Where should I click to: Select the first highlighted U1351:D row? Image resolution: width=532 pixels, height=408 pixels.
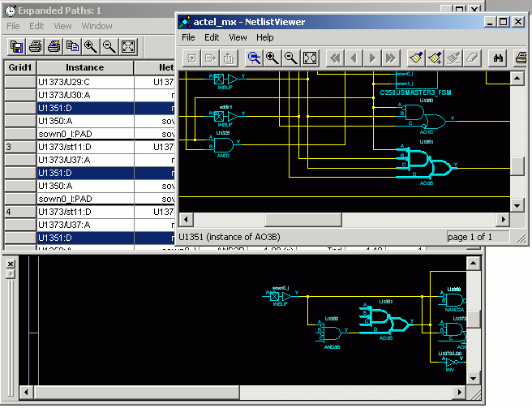(x=85, y=108)
